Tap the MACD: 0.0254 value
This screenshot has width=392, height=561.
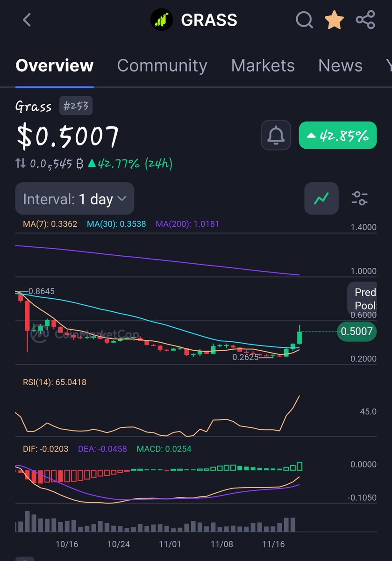coord(164,449)
